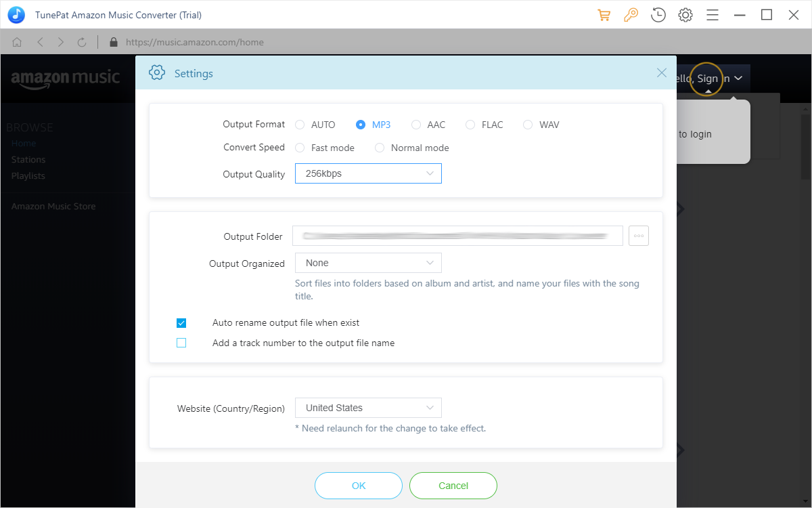Open Stations in Amazon Music sidebar
This screenshot has width=812, height=508.
tap(28, 160)
